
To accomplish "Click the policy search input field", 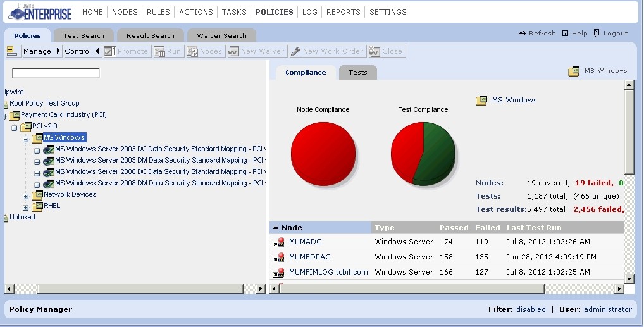I will [56, 73].
